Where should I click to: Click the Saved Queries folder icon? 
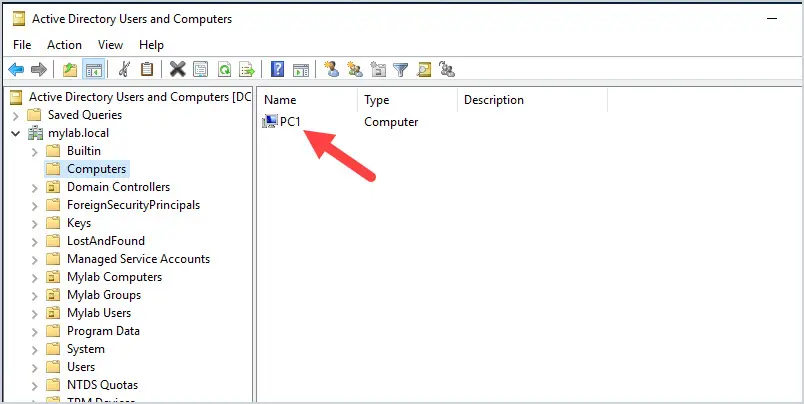[x=34, y=115]
